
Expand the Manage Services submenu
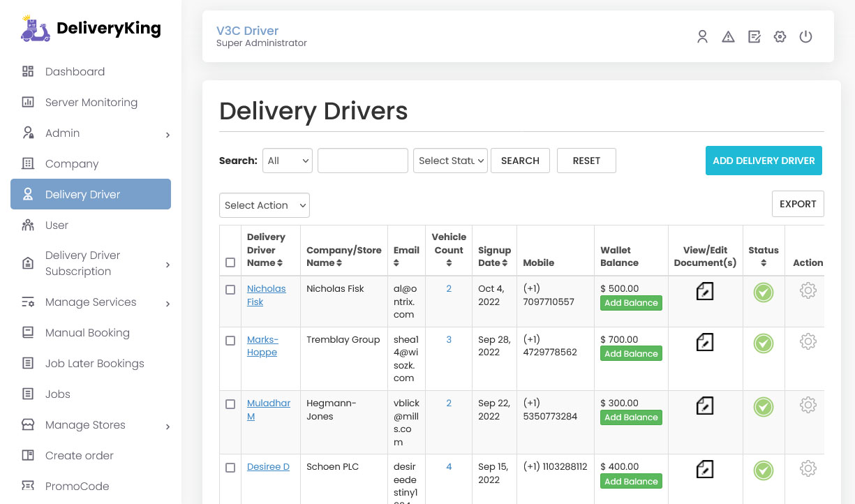click(x=168, y=304)
